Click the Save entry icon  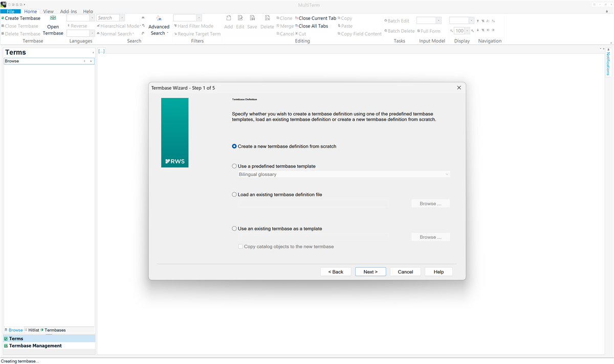252,18
